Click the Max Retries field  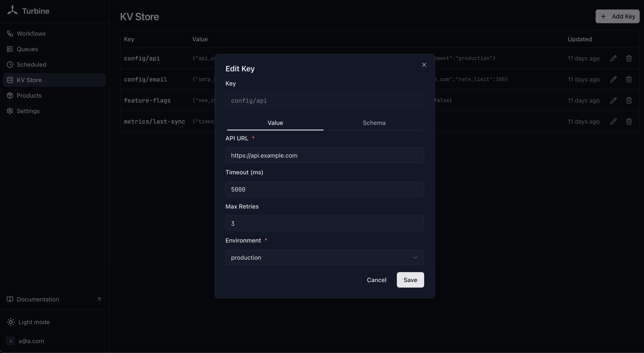[325, 223]
